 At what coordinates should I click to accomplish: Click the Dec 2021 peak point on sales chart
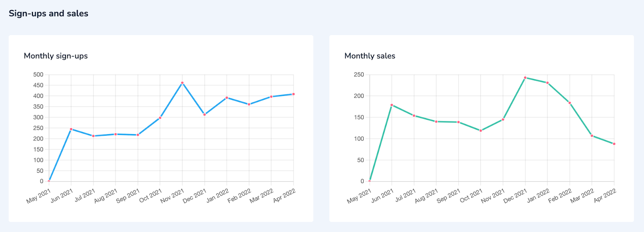point(525,78)
